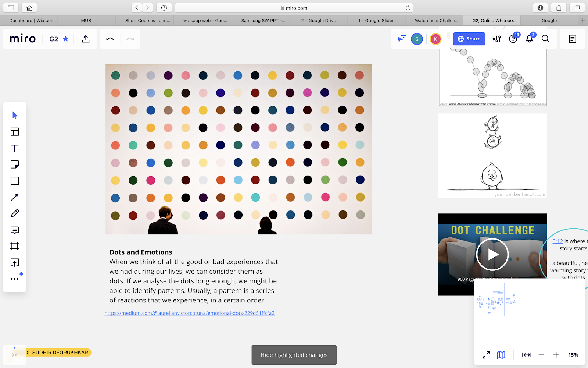Viewport: 588px width, 368px height.
Task: Open more tools via three dots
Action: pyautogui.click(x=15, y=279)
